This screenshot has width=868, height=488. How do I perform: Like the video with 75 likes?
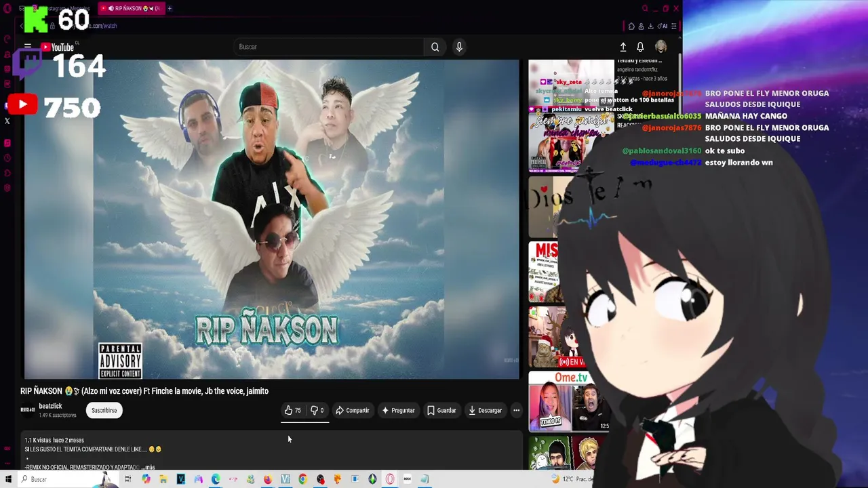click(x=293, y=410)
